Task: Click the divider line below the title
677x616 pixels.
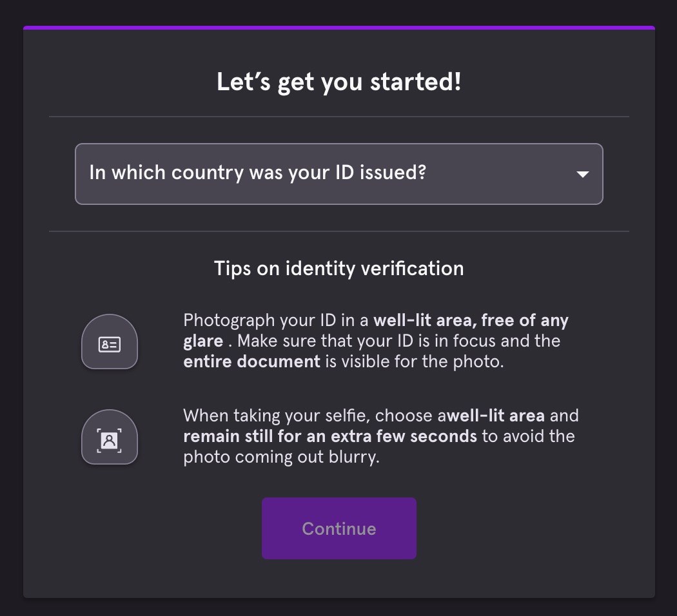Action: 338,117
